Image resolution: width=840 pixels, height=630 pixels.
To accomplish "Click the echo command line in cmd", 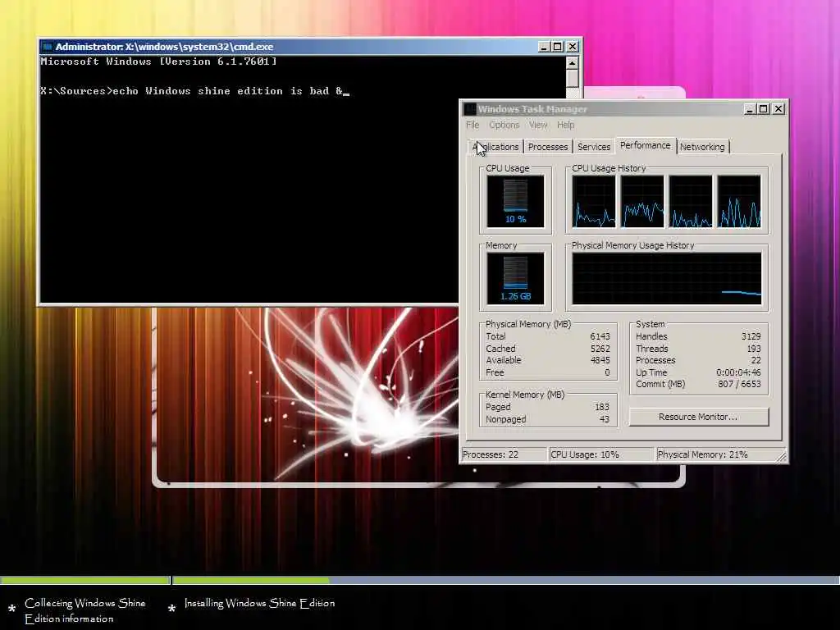I will [195, 91].
